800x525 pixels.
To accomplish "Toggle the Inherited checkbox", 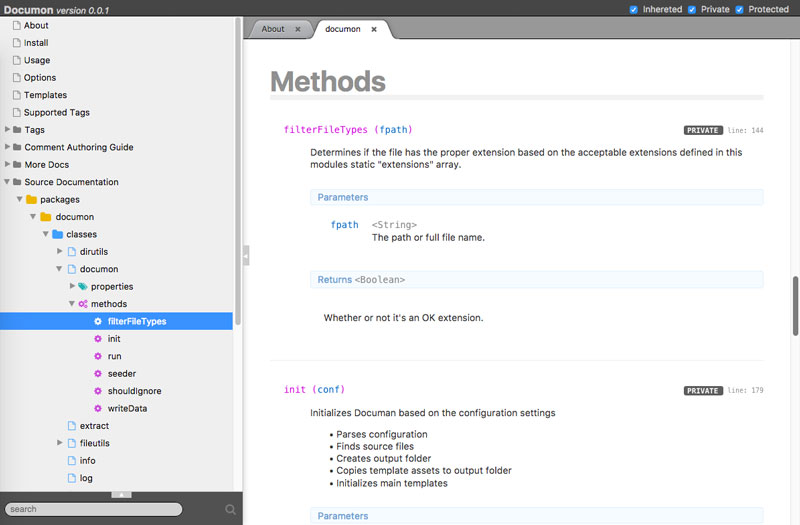I will [x=634, y=9].
